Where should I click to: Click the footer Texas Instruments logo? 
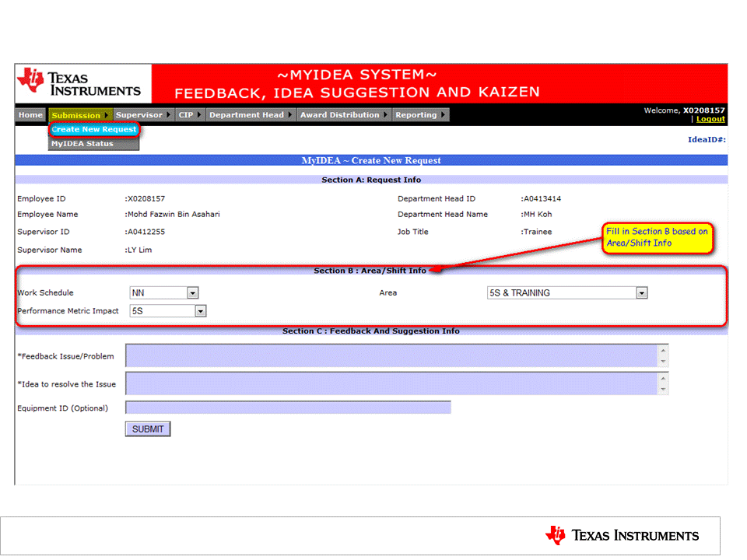click(622, 535)
